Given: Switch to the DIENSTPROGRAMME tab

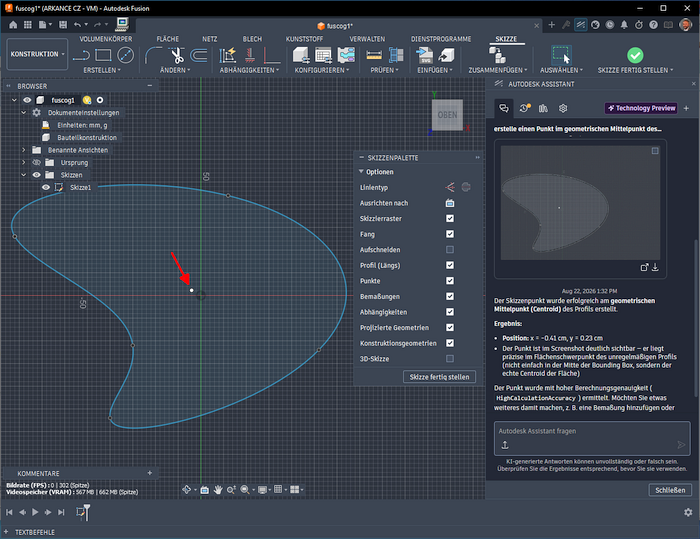Looking at the screenshot, I should tap(441, 39).
